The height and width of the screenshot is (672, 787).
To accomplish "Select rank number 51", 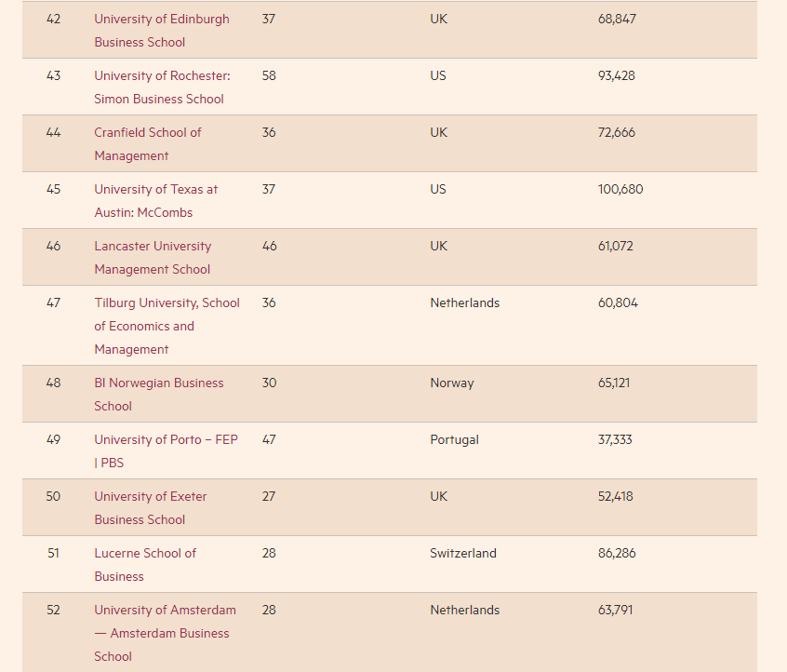I will pos(53,553).
